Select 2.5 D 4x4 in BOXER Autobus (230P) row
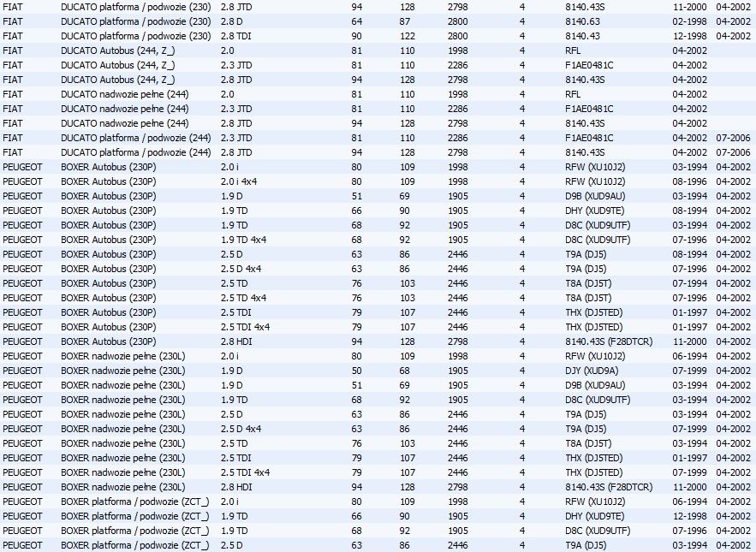The image size is (756, 552). click(x=241, y=269)
